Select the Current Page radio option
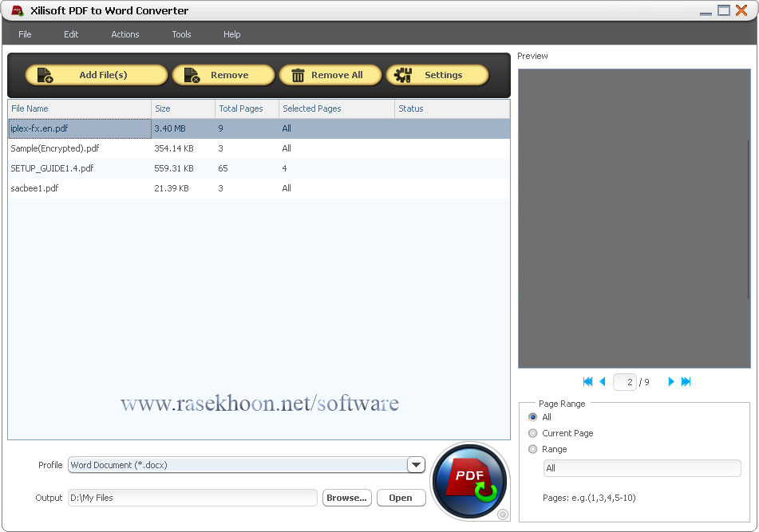The height and width of the screenshot is (532, 759). (x=533, y=433)
